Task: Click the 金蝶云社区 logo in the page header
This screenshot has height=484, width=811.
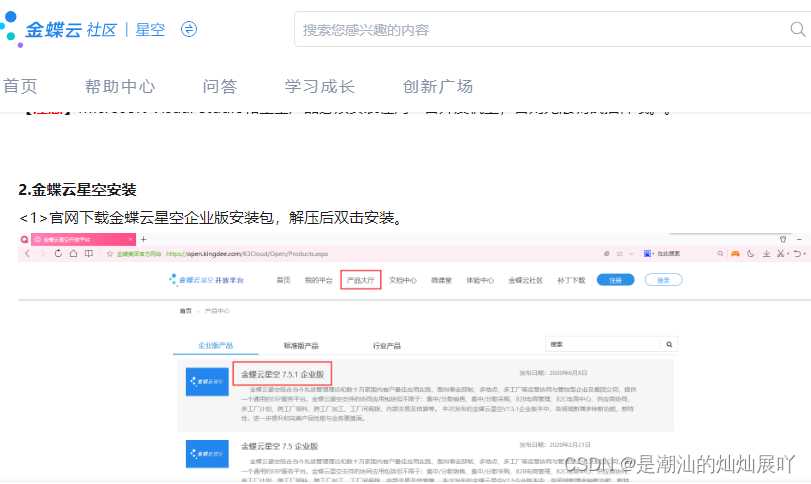Action: tap(58, 29)
